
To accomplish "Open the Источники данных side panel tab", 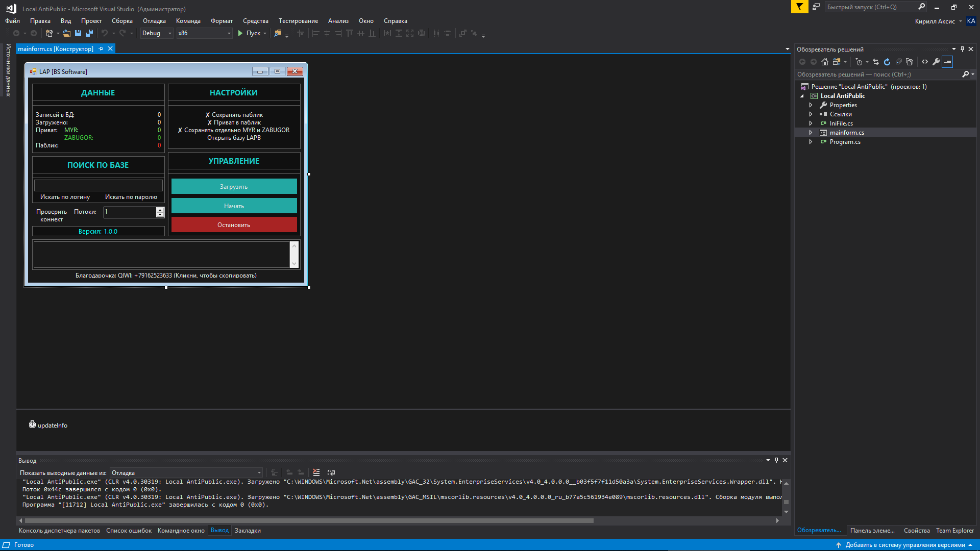I will click(8, 69).
